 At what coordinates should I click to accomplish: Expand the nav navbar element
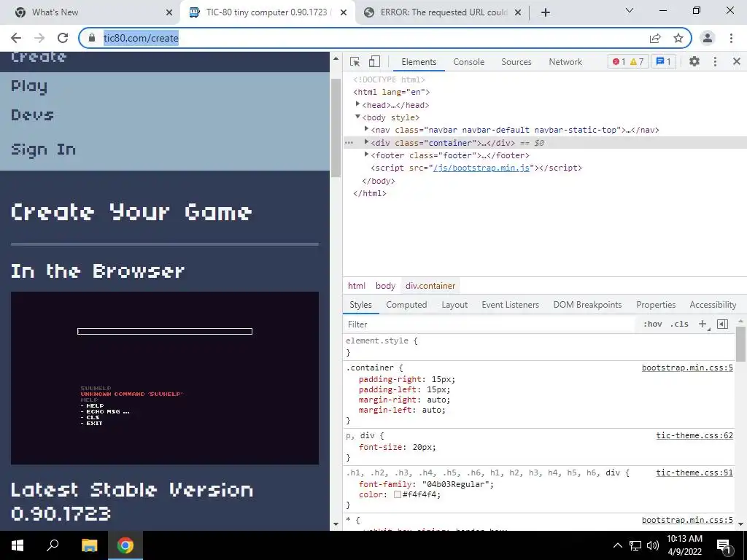[x=366, y=129]
